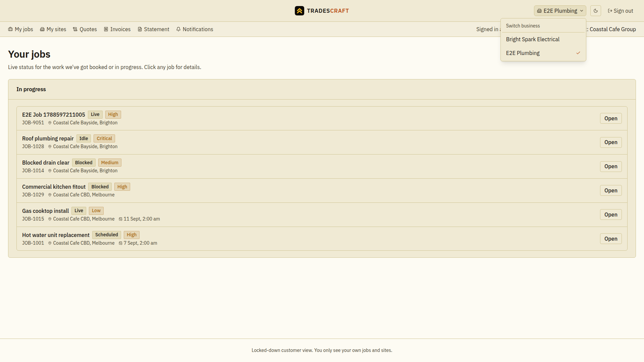644x362 pixels.
Task: Click the location pin icon for JOB-9051
Action: click(x=50, y=123)
